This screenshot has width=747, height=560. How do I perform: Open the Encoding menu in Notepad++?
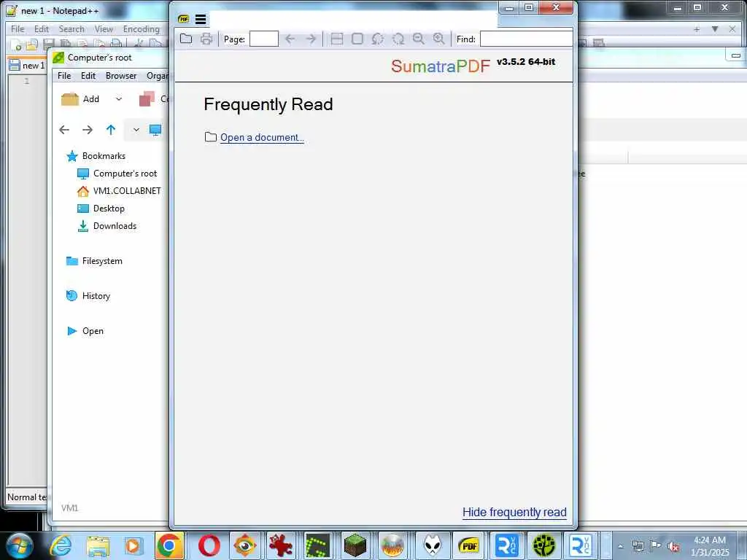point(141,29)
